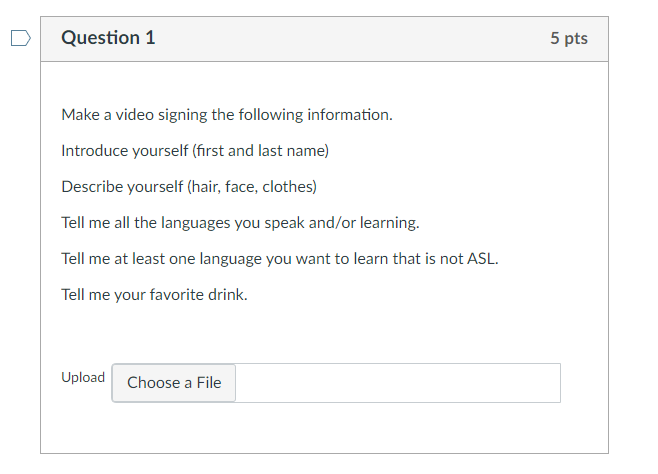Image resolution: width=658 pixels, height=474 pixels.
Task: Click the 'Tell me your favorite drink' line
Action: click(154, 295)
